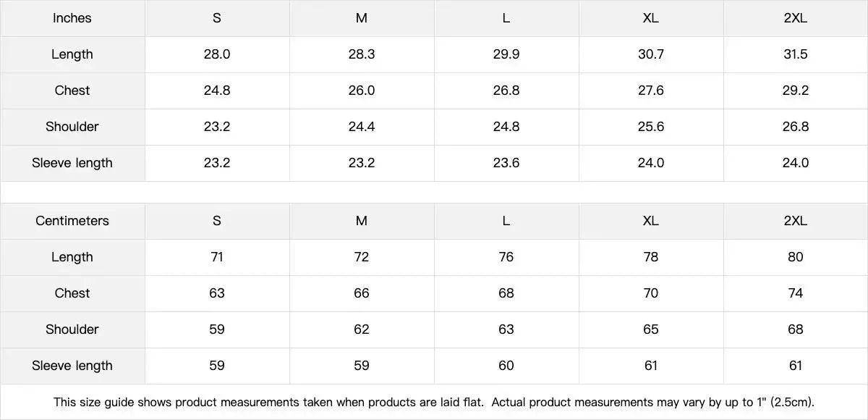This screenshot has height=420, width=868.
Task: Click the 24.4 shoulder value for size M
Action: click(x=361, y=127)
